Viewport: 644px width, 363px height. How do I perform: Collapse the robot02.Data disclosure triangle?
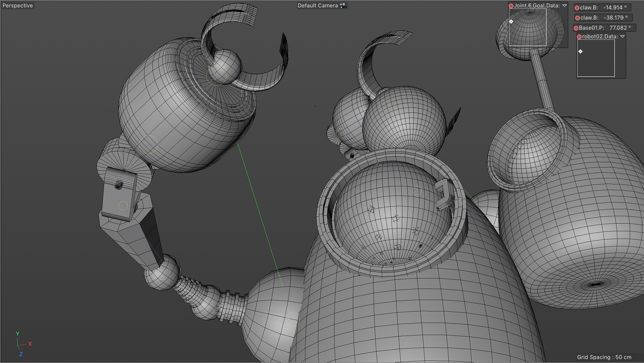623,37
